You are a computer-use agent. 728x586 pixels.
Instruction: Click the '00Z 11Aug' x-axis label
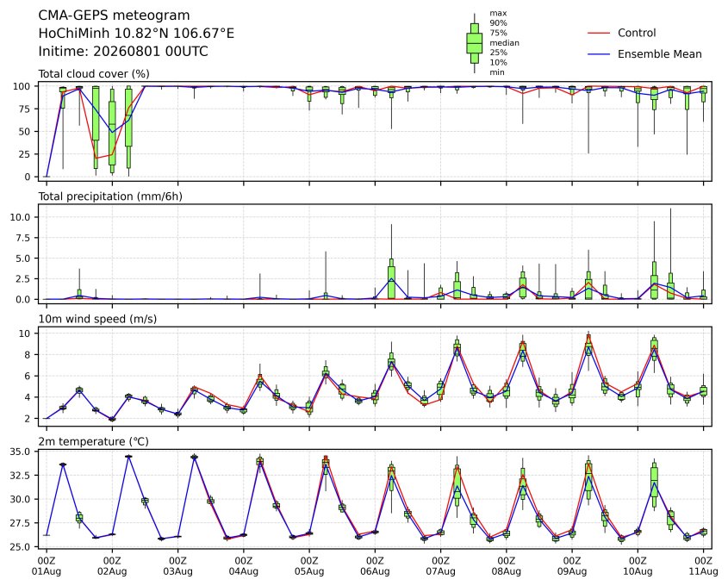pos(703,566)
